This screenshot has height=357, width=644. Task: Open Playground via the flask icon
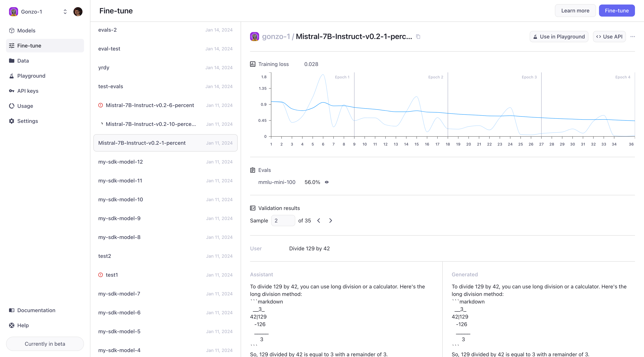click(x=12, y=76)
